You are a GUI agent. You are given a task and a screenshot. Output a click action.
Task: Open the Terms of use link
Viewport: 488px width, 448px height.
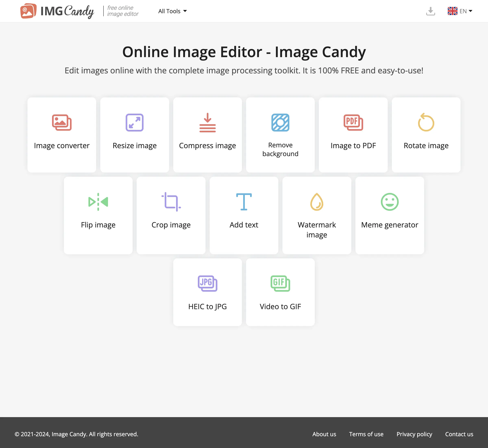(366, 434)
